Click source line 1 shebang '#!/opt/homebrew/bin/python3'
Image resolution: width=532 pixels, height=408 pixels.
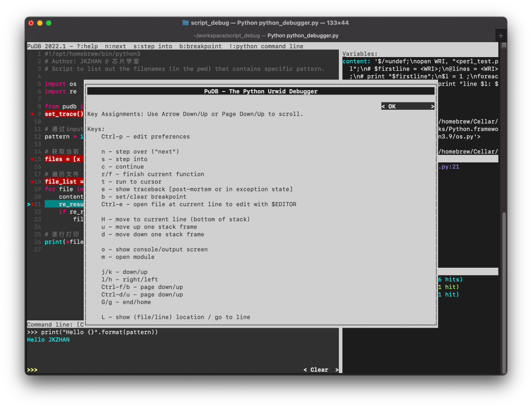(92, 54)
